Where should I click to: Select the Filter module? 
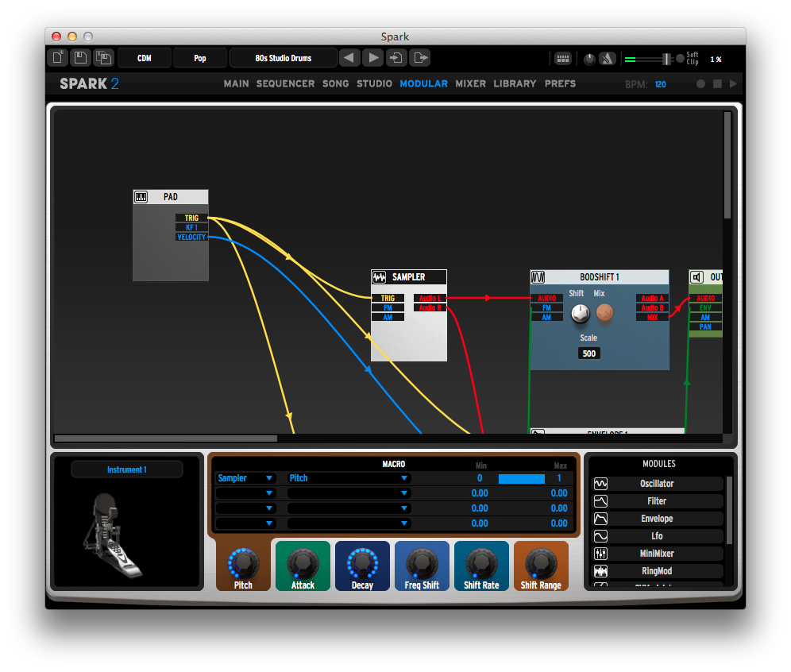[657, 500]
